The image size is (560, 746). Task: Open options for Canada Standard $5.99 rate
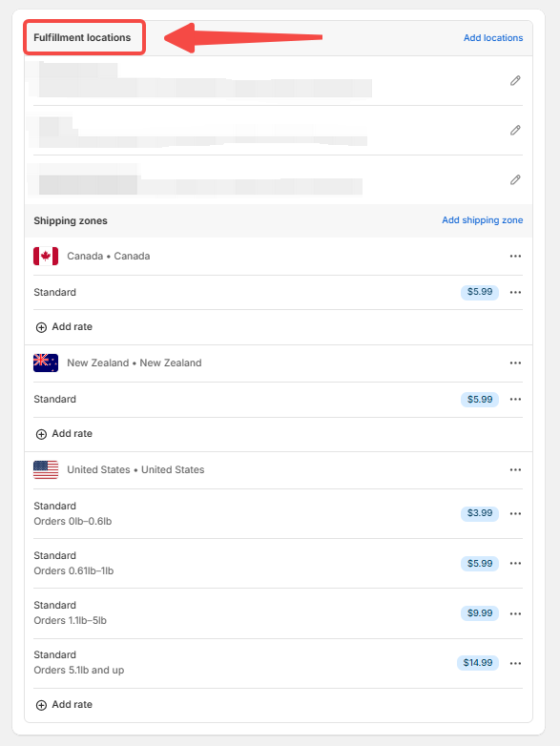coord(515,292)
